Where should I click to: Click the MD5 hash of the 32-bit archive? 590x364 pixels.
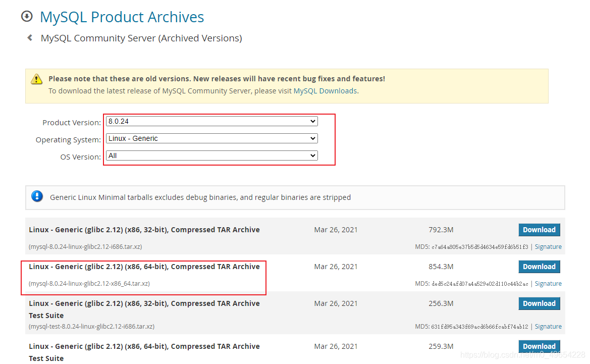click(x=480, y=247)
